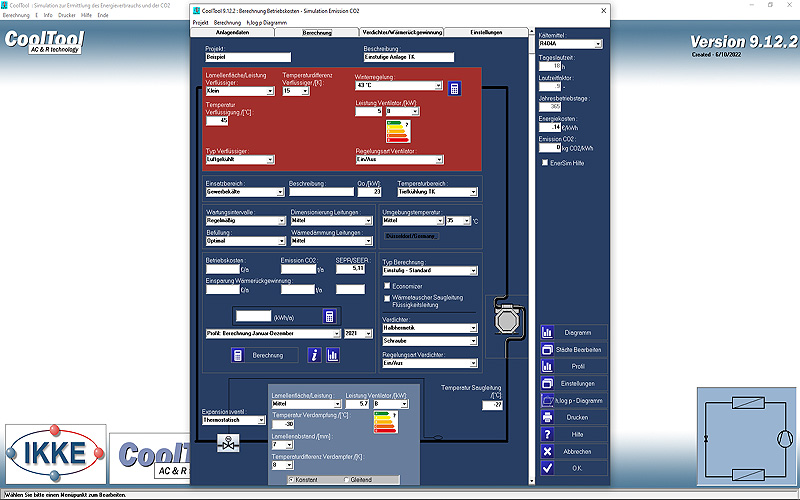The image size is (800, 500).
Task: Open the bar chart icon next to info
Action: (332, 354)
